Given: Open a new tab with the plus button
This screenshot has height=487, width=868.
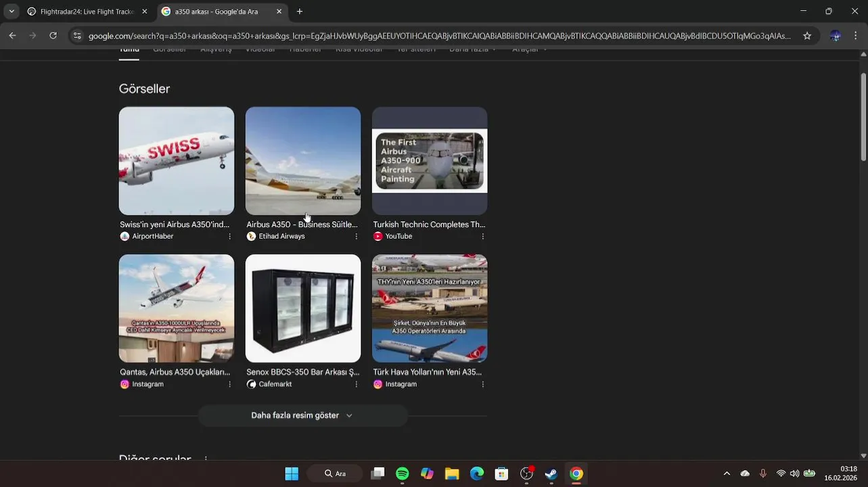Looking at the screenshot, I should coord(300,11).
